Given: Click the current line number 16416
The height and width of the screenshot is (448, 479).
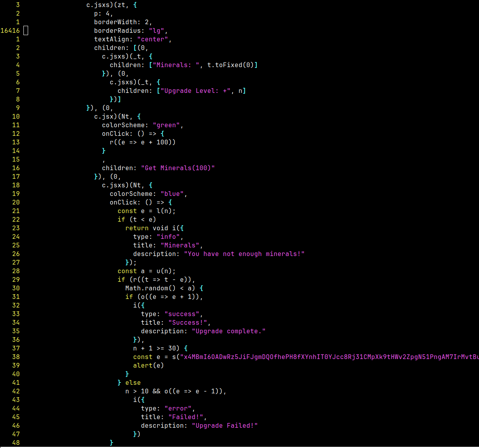Looking at the screenshot, I should pos(10,30).
